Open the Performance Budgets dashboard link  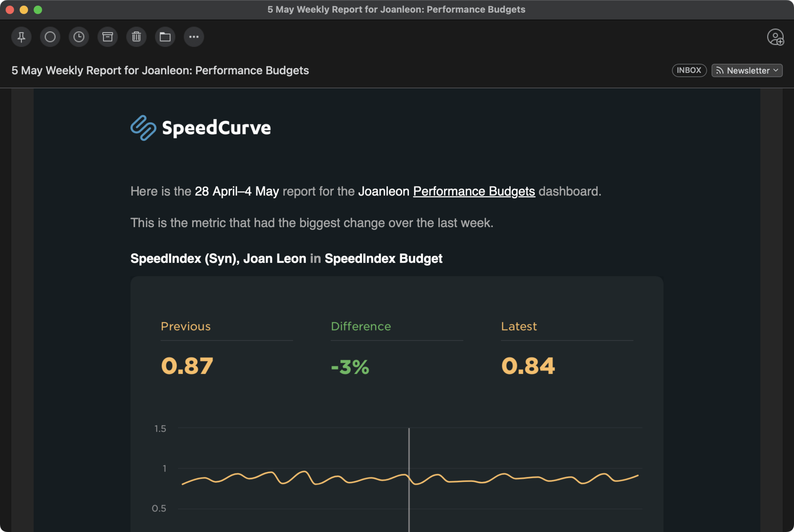pyautogui.click(x=474, y=192)
